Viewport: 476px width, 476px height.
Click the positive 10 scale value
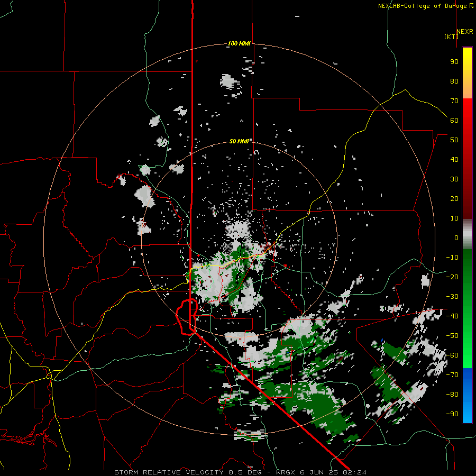pyautogui.click(x=454, y=218)
